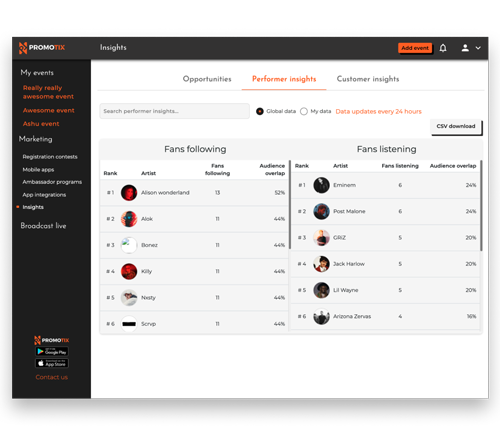Open the App Store badge
This screenshot has width=500, height=442.
(x=52, y=363)
